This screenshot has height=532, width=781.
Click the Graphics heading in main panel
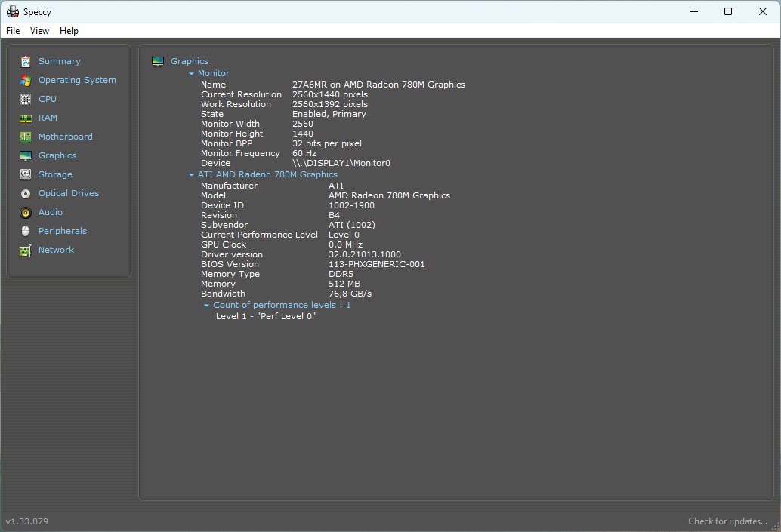coord(190,61)
